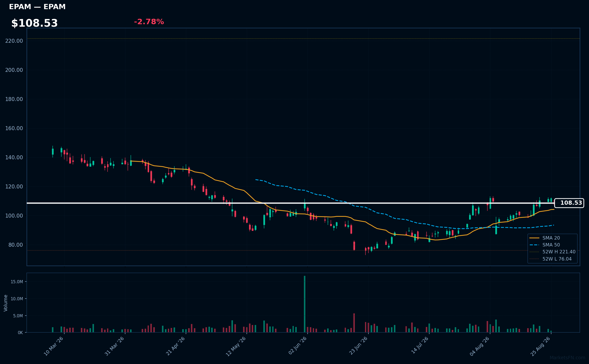Click the 15.0M volume axis label
The width and height of the screenshot is (589, 364).
tap(17, 282)
